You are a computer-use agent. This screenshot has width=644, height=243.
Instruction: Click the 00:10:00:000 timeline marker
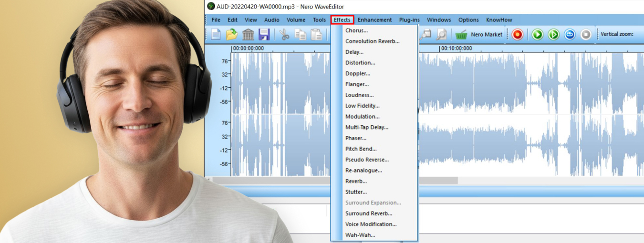click(x=456, y=48)
